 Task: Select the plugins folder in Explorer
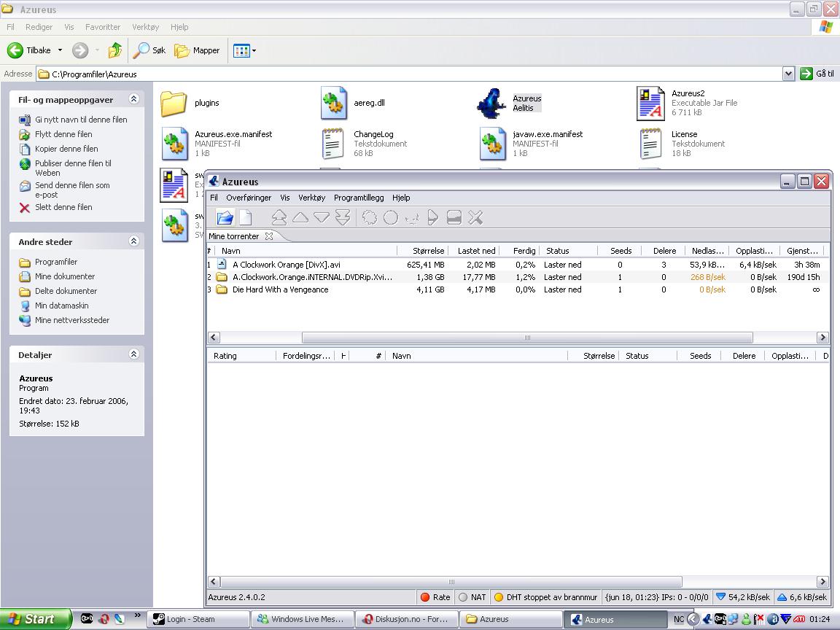(190, 103)
